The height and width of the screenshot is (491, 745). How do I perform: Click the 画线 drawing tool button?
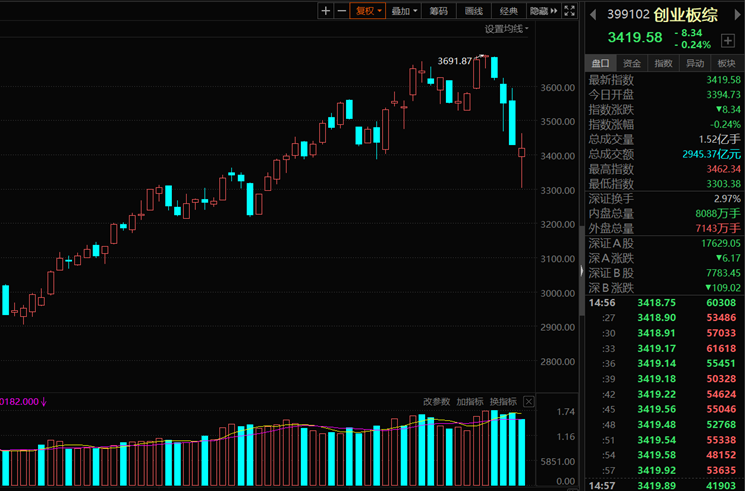(x=474, y=10)
